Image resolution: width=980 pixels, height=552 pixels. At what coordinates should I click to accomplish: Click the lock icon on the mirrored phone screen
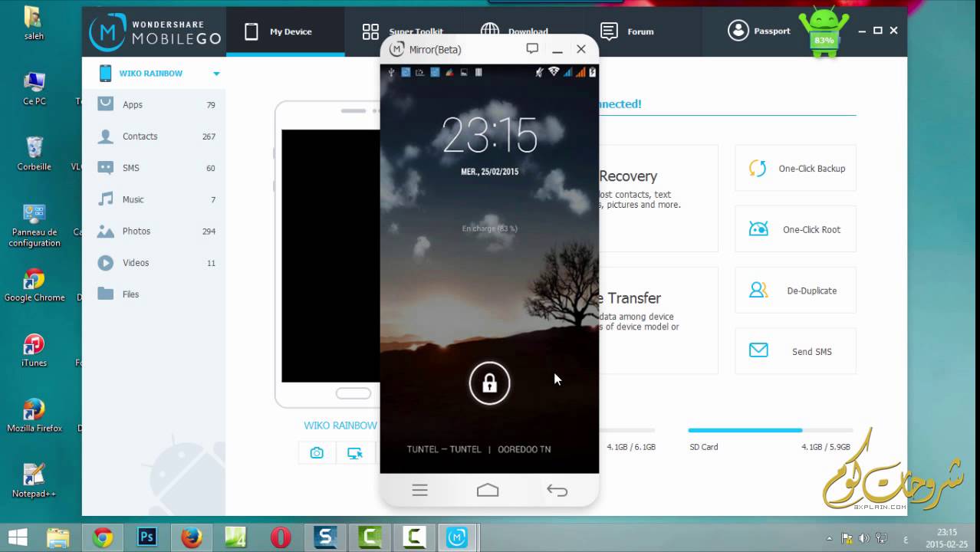[x=489, y=383]
